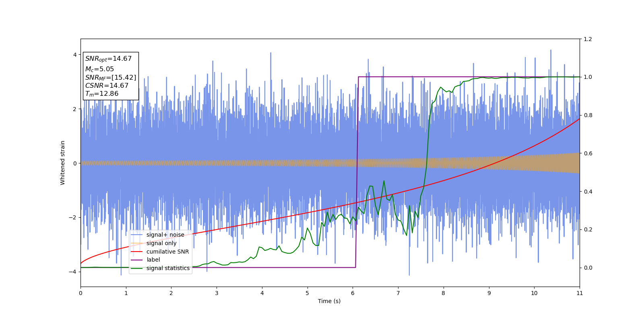644x322 pixels.
Task: Click the green legend line for signal statistics
Action: coord(137,268)
